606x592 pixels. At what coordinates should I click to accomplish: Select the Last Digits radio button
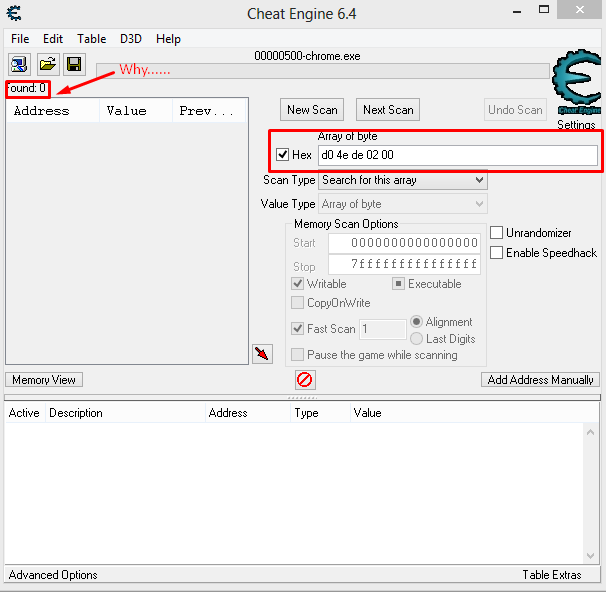point(416,339)
